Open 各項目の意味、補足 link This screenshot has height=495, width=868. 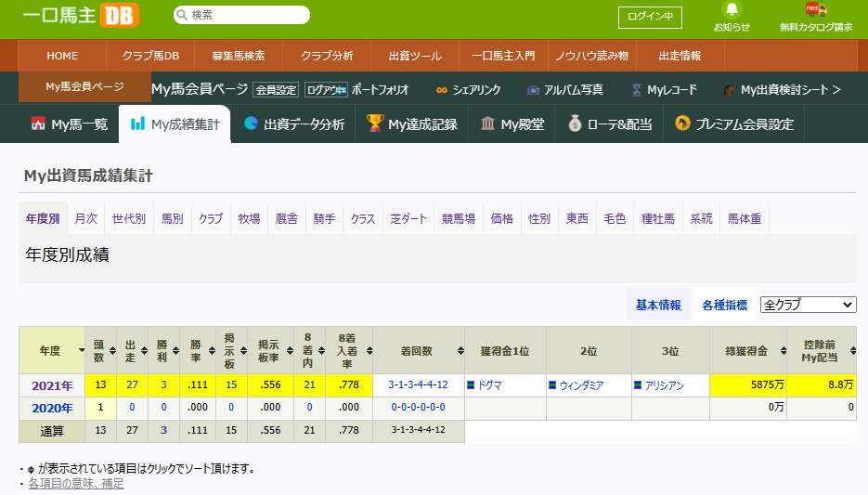click(x=76, y=483)
